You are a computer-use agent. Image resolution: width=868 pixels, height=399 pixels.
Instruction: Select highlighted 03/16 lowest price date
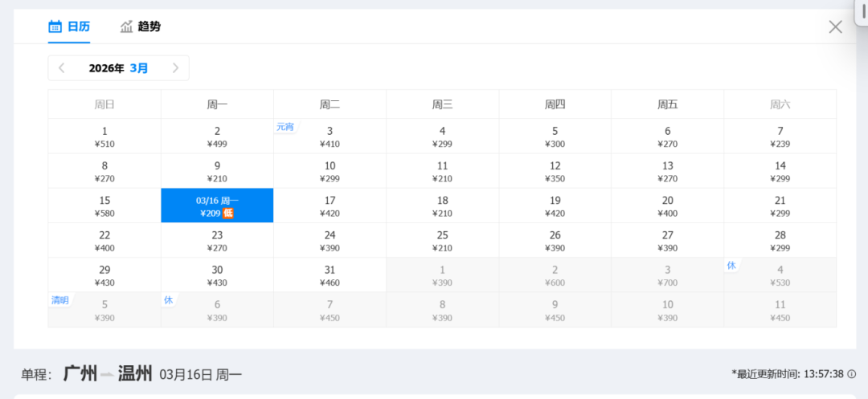(x=217, y=206)
